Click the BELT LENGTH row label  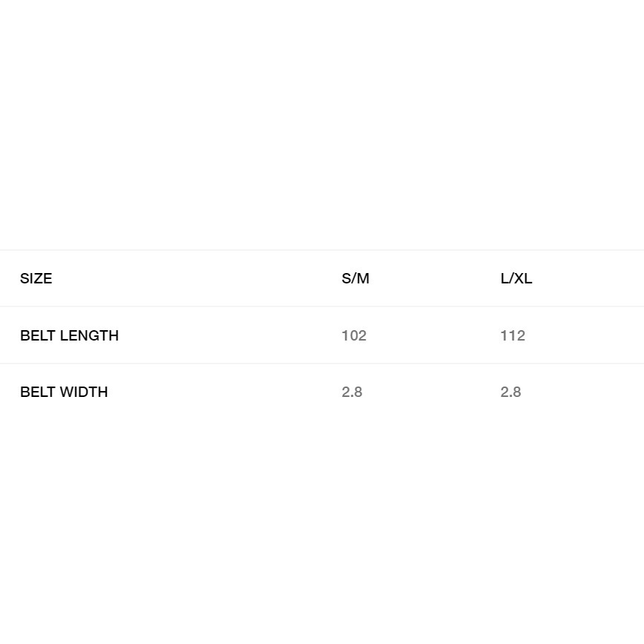tap(69, 335)
